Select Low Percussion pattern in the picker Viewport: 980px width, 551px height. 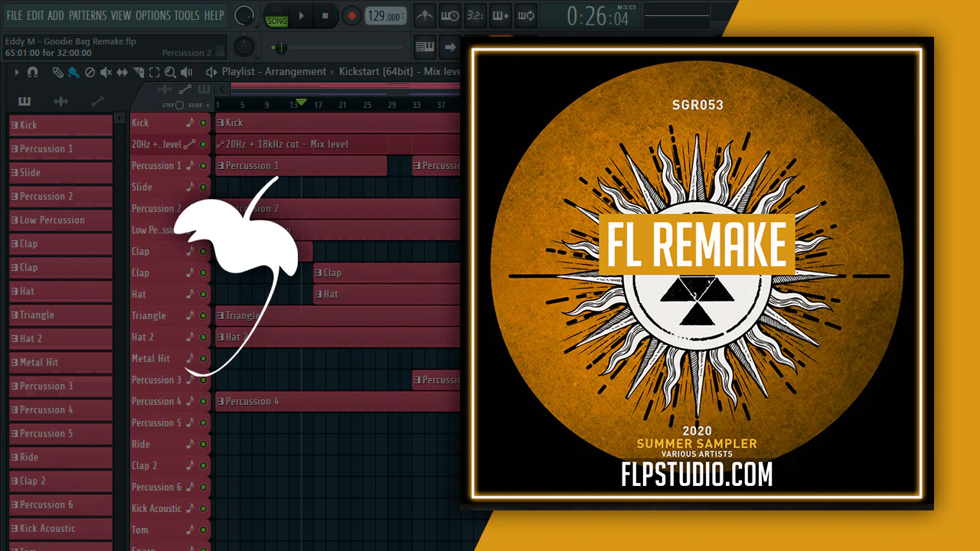point(60,220)
